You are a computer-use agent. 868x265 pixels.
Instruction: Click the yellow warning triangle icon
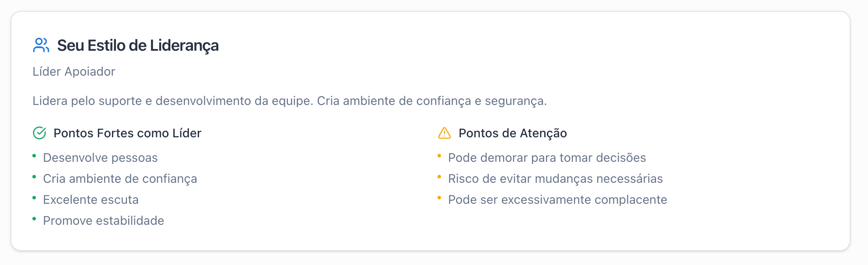click(444, 133)
